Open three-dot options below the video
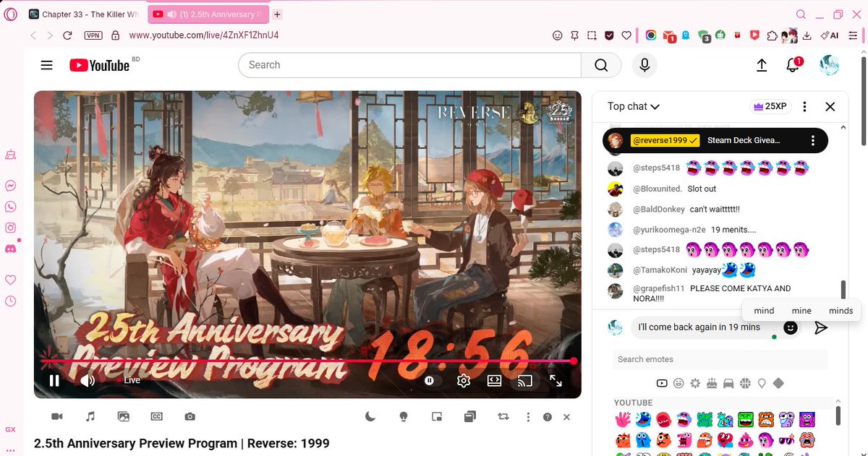Viewport: 868px width, 456px height. pyautogui.click(x=529, y=417)
